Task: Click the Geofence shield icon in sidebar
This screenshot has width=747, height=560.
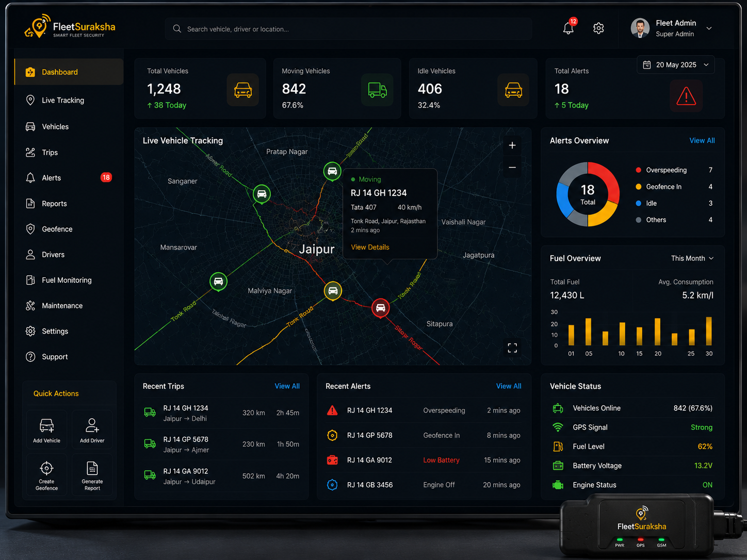Action: coord(30,229)
